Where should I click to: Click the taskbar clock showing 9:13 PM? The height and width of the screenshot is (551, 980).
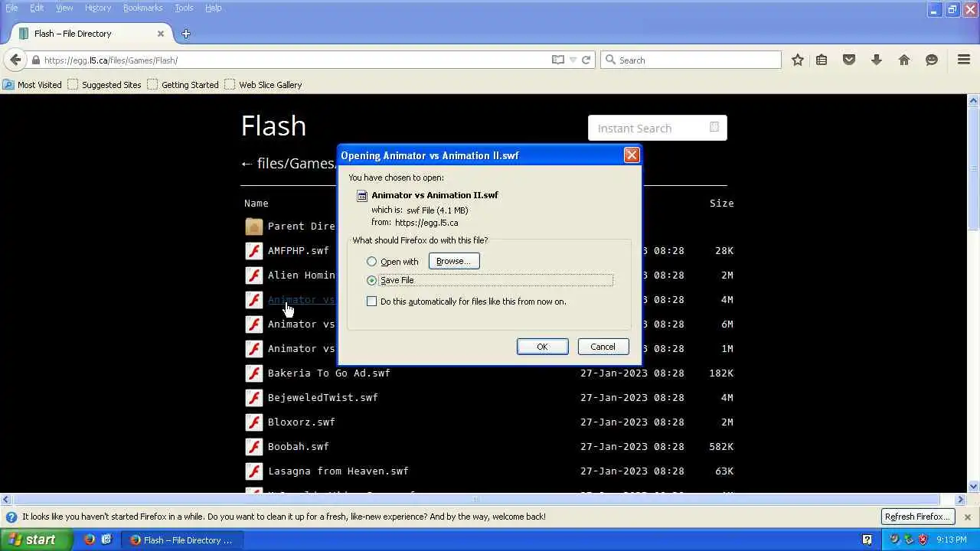[951, 540]
